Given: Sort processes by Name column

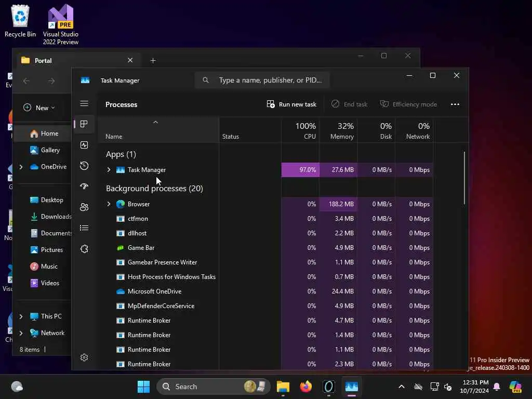Looking at the screenshot, I should (158, 130).
